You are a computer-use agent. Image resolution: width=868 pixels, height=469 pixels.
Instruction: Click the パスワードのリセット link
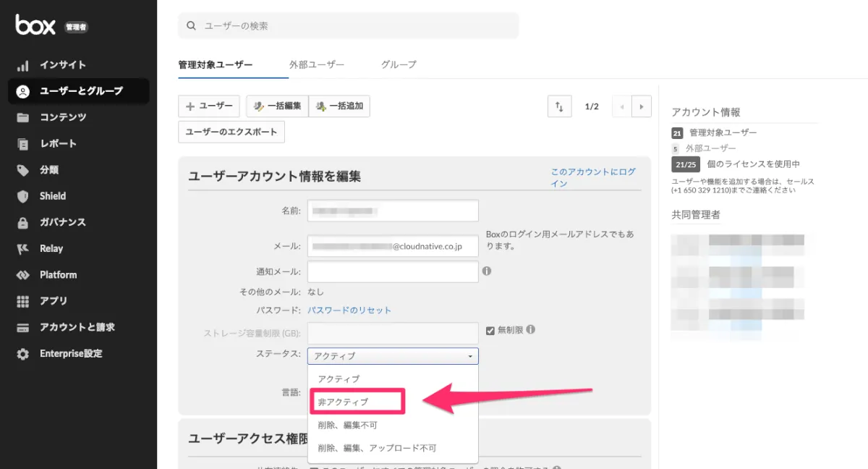point(349,310)
